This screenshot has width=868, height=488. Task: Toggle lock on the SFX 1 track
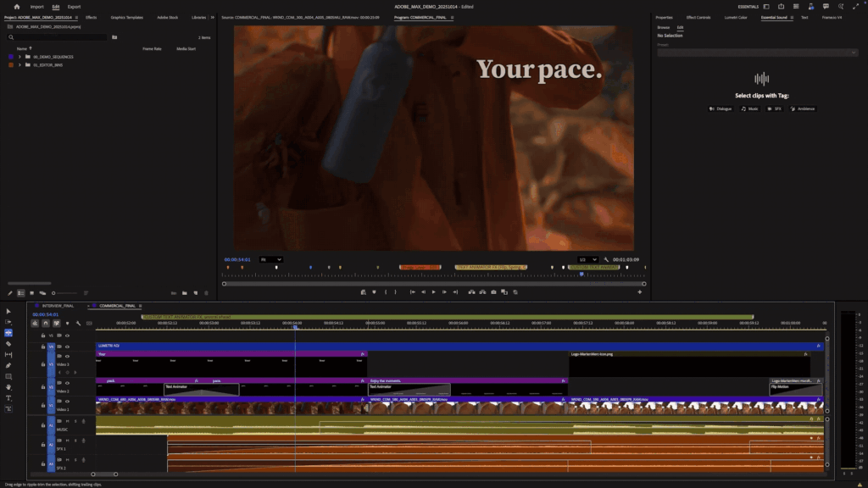(42, 443)
